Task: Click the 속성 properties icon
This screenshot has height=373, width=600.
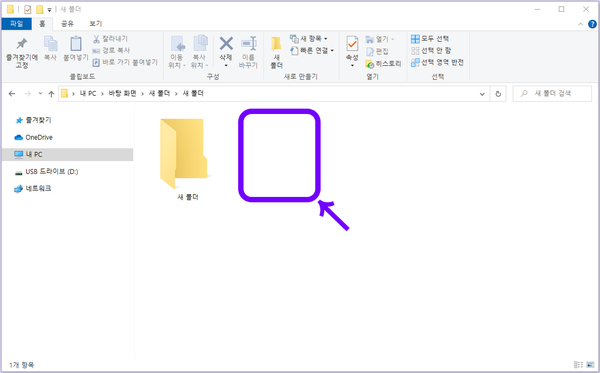Action: coord(352,44)
